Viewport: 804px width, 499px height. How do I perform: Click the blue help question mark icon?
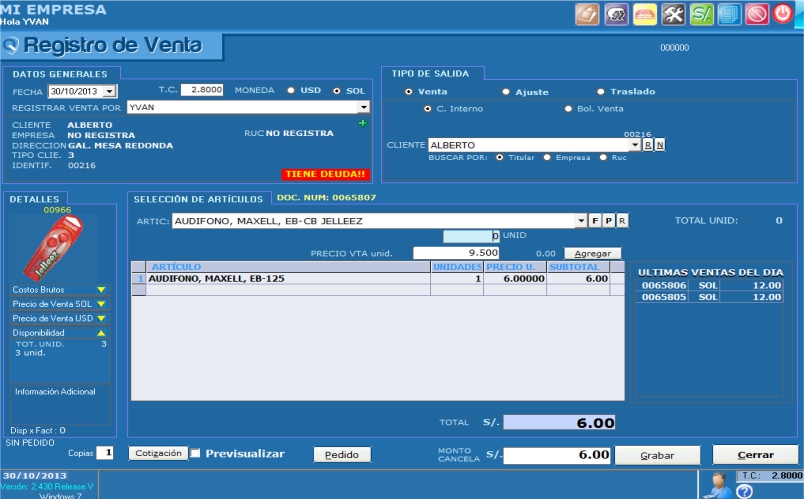(x=744, y=491)
